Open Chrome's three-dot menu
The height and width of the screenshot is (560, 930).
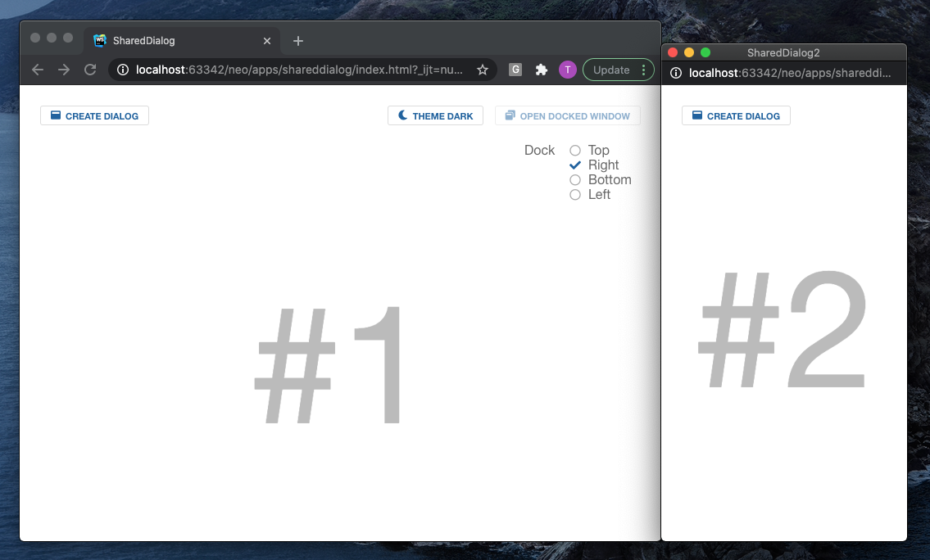tap(643, 70)
